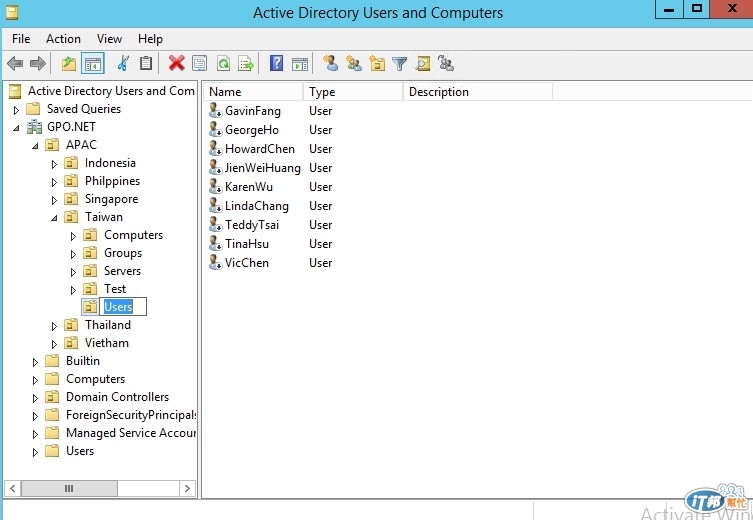
Task: Toggle the action pane icon
Action: pos(300,63)
